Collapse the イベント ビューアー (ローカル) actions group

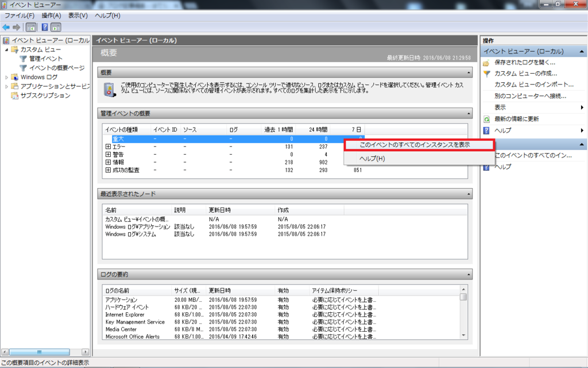coord(582,51)
